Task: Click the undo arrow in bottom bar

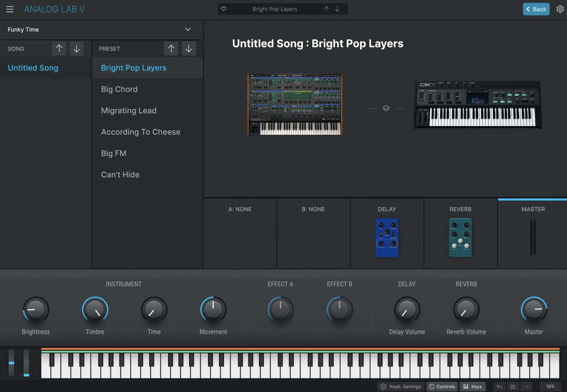Action: click(x=499, y=386)
